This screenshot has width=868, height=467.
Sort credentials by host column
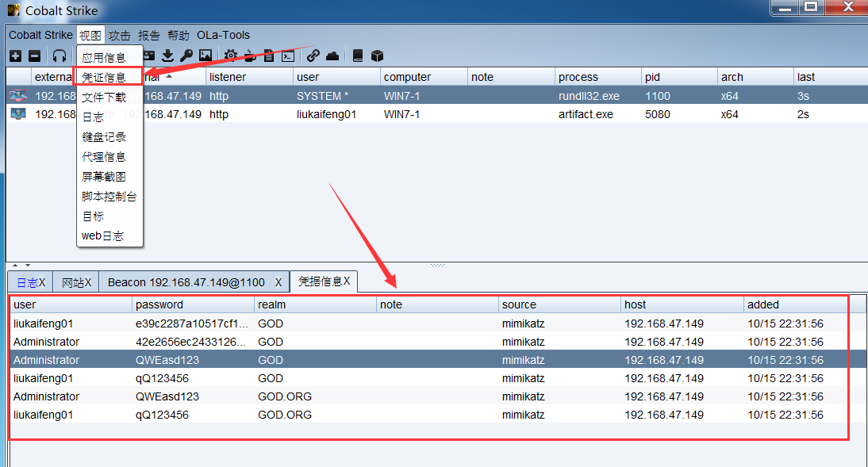pyautogui.click(x=682, y=304)
